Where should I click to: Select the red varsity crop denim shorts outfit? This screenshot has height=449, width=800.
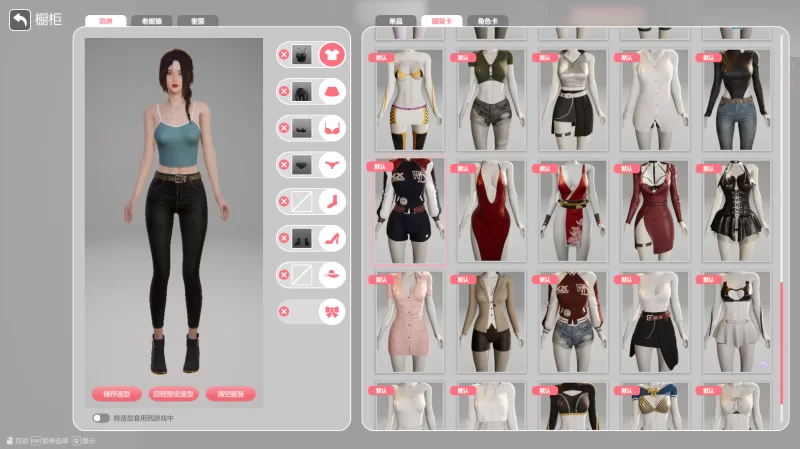pos(573,322)
